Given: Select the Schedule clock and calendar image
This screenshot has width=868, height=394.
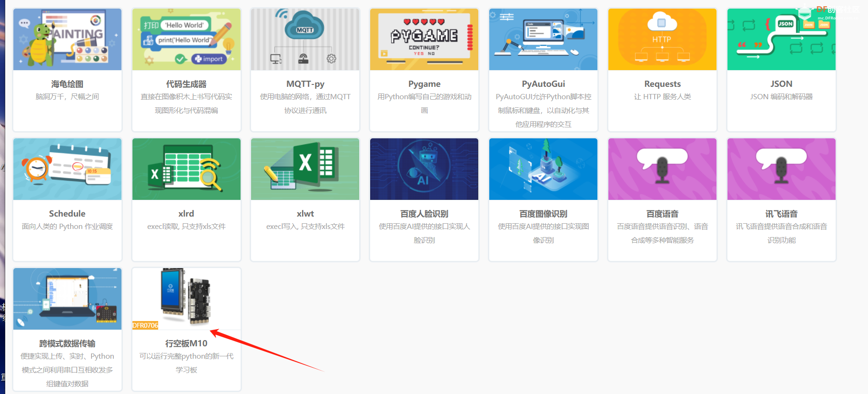Looking at the screenshot, I should [x=67, y=169].
